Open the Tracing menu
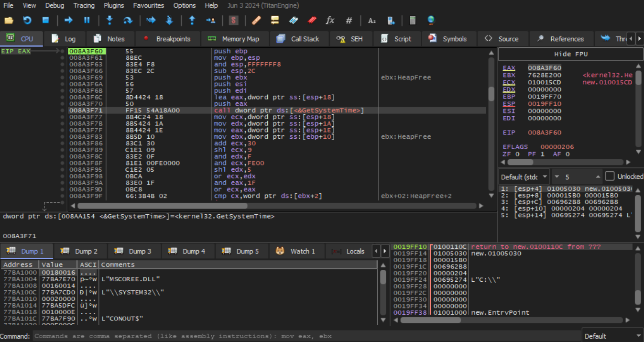Viewport: 644px width, 342px height. click(84, 5)
